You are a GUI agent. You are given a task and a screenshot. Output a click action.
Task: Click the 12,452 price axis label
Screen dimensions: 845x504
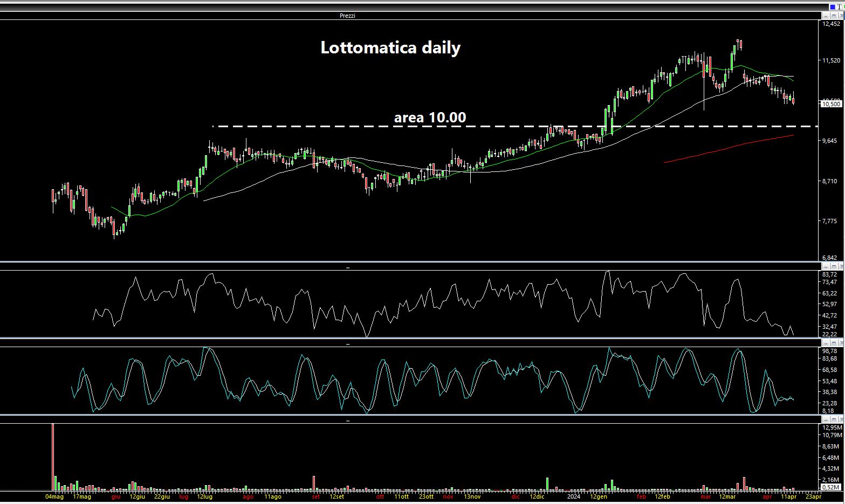pyautogui.click(x=831, y=24)
